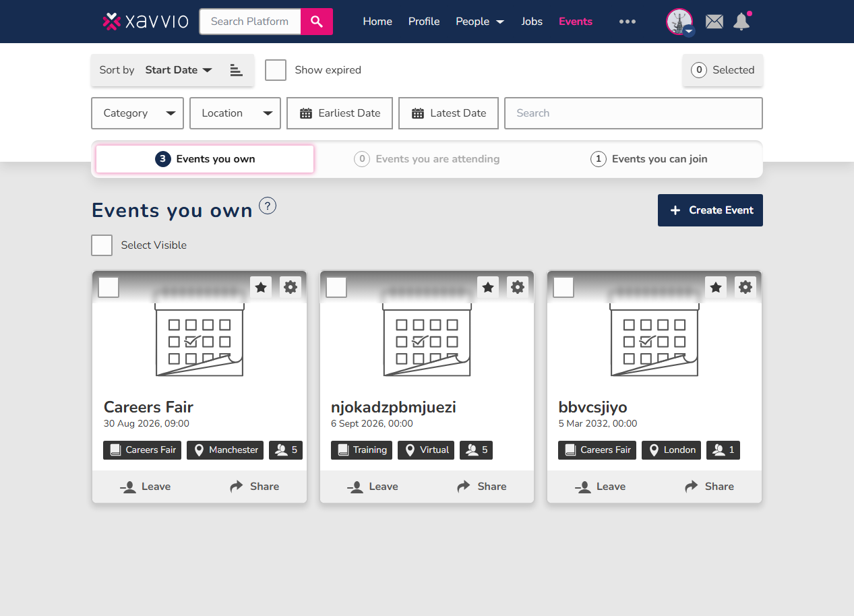Expand the Category filter dropdown
The image size is (854, 616).
(x=138, y=113)
